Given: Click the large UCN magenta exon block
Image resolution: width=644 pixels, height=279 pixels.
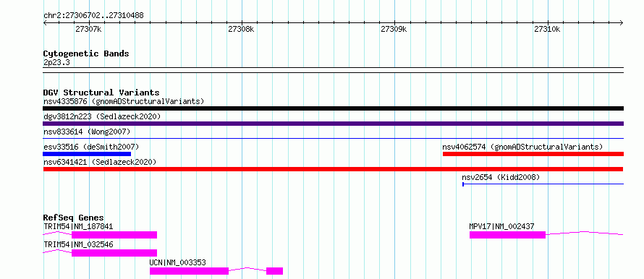Looking at the screenshot, I should coord(189,271).
